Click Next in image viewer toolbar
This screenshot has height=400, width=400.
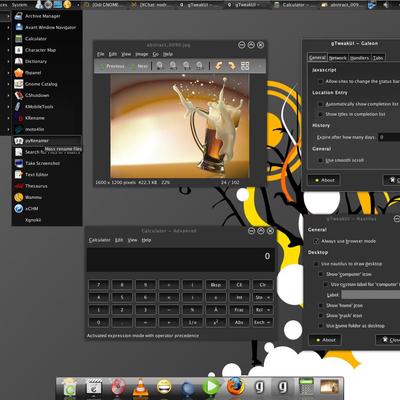[139, 66]
